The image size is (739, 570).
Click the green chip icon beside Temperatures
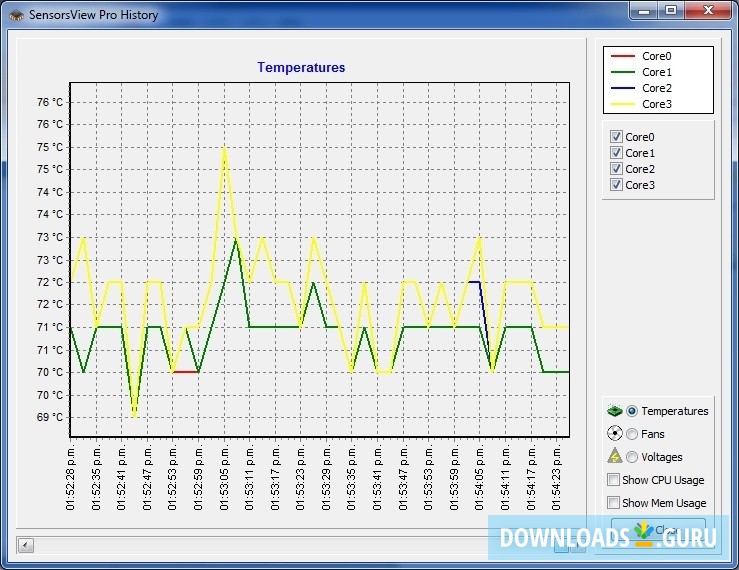pos(615,411)
